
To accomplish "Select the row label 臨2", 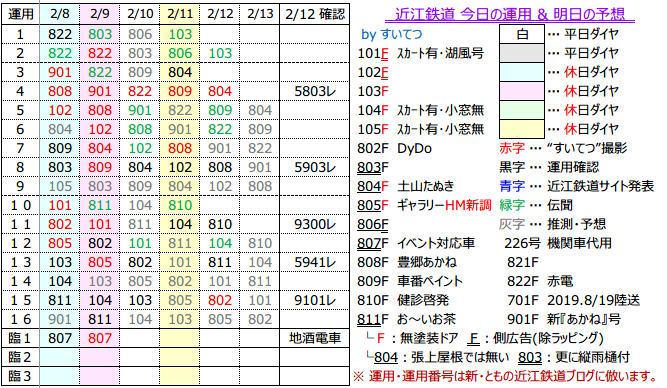I will point(20,357).
